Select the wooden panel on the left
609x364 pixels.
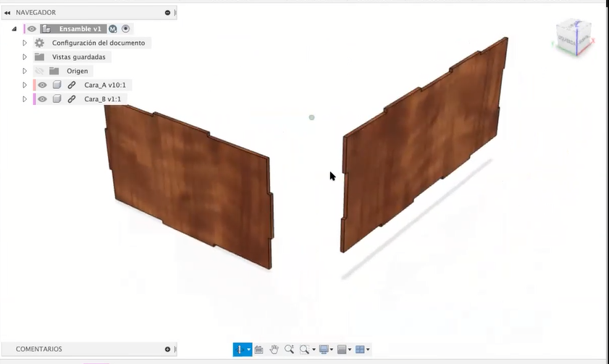(190, 187)
